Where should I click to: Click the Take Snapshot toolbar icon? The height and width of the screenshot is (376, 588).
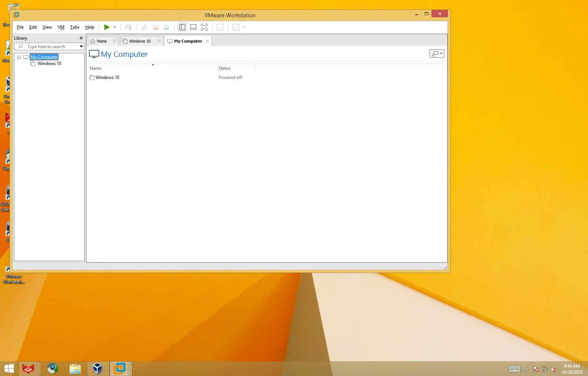pos(144,27)
